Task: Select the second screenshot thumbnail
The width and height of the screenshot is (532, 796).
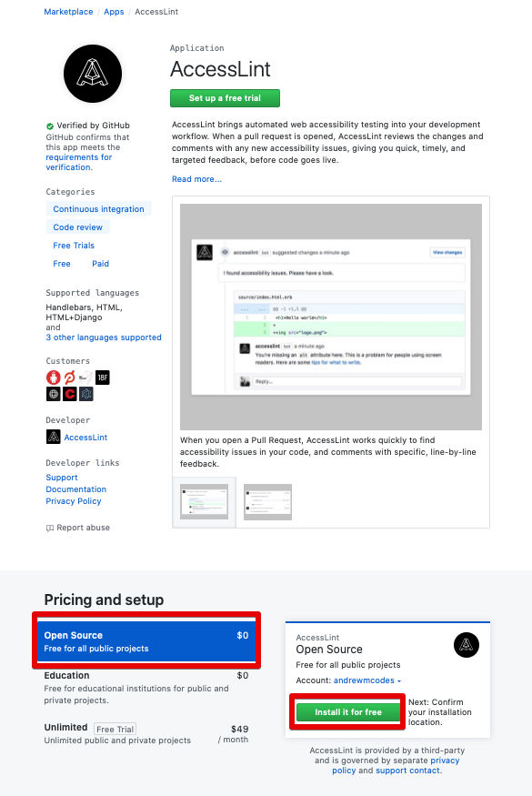Action: tap(267, 501)
